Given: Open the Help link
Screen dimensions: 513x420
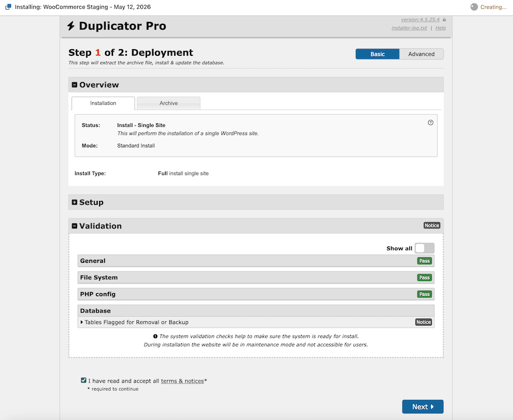Looking at the screenshot, I should point(440,28).
